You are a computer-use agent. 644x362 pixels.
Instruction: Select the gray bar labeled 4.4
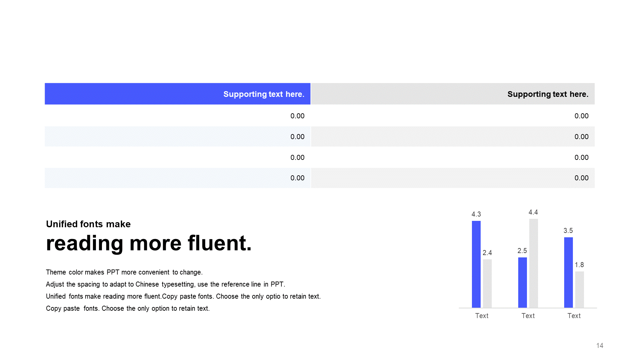point(533,263)
